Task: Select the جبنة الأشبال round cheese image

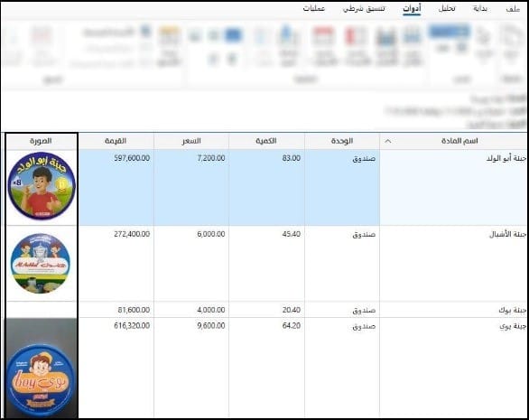Action: click(41, 263)
